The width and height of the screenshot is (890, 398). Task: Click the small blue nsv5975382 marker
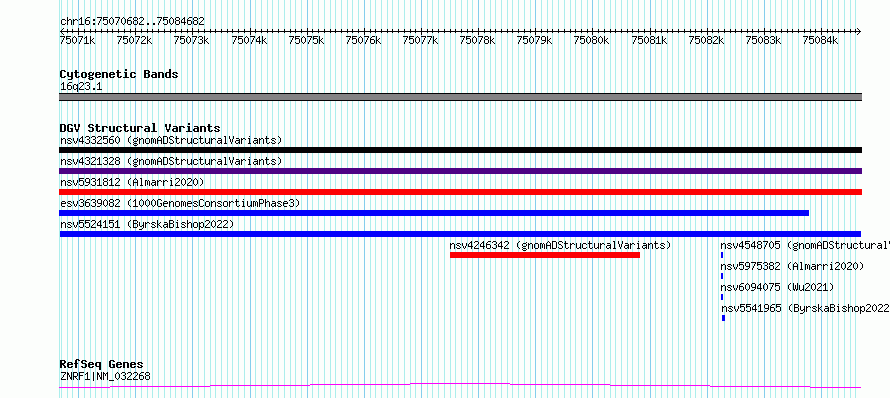[722, 276]
